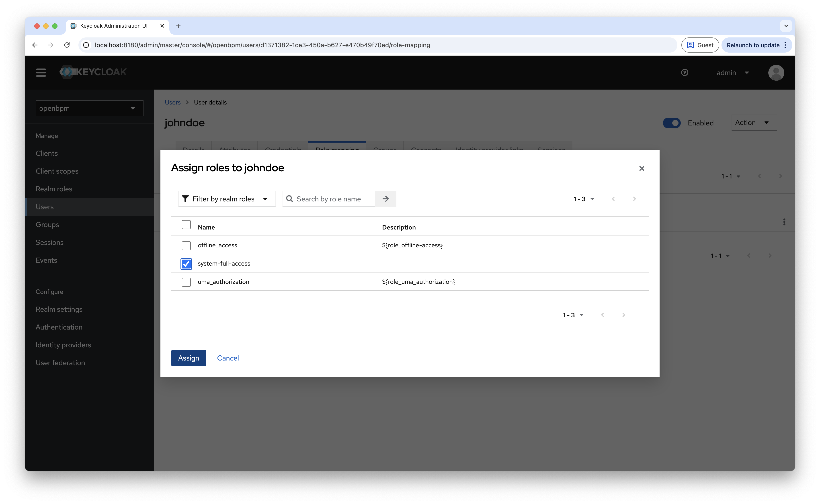Open Chrome tab search chevron

pyautogui.click(x=786, y=26)
